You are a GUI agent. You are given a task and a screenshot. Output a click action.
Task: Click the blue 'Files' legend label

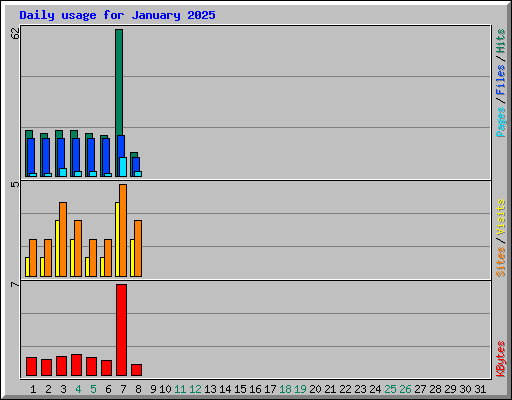(x=500, y=80)
